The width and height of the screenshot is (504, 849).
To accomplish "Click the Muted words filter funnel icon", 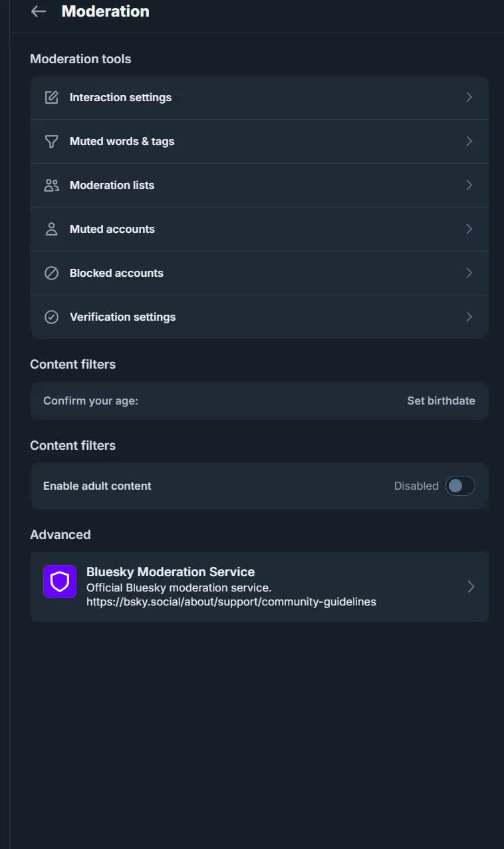I will [51, 141].
